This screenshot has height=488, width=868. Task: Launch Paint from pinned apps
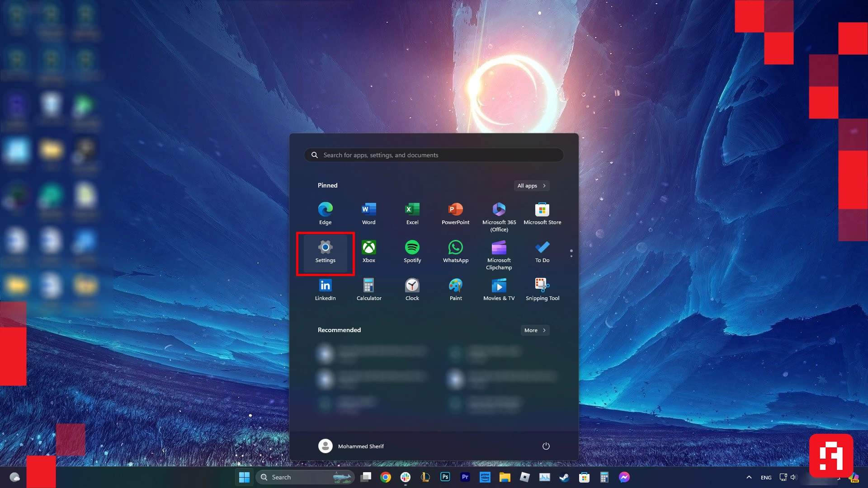pos(456,290)
